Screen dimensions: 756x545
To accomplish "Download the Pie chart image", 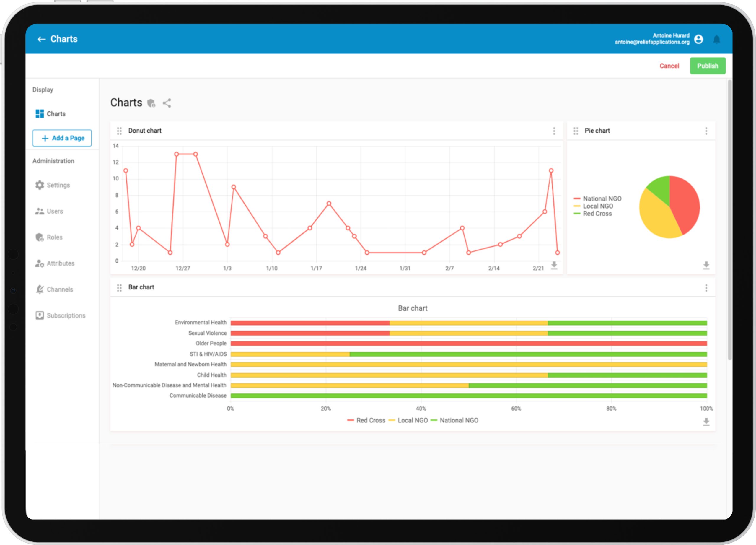I will (x=706, y=265).
